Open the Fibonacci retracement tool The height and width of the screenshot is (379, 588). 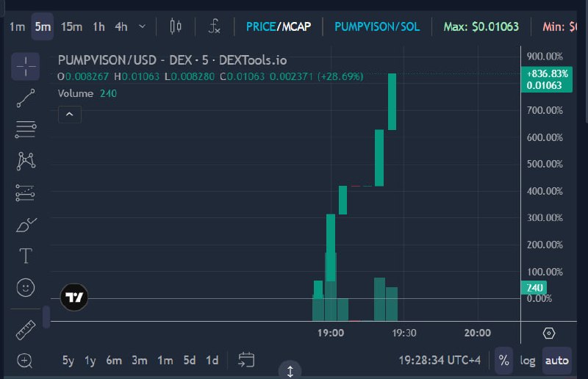tap(26, 129)
